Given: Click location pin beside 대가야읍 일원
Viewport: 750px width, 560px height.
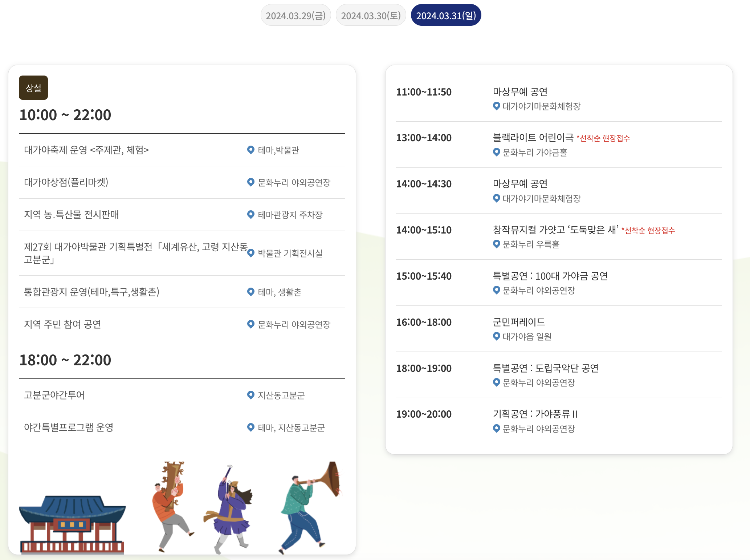Looking at the screenshot, I should 496,336.
